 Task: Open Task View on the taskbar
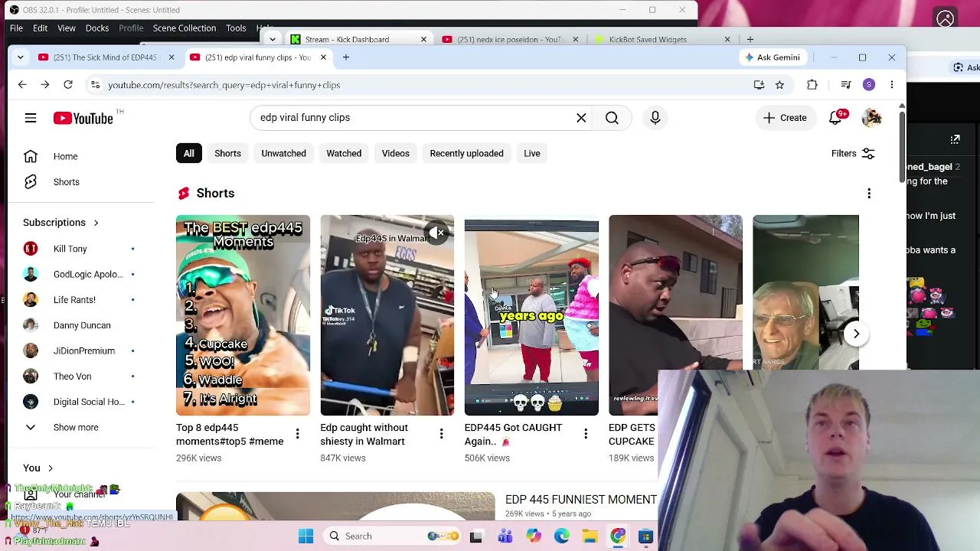[x=476, y=536]
